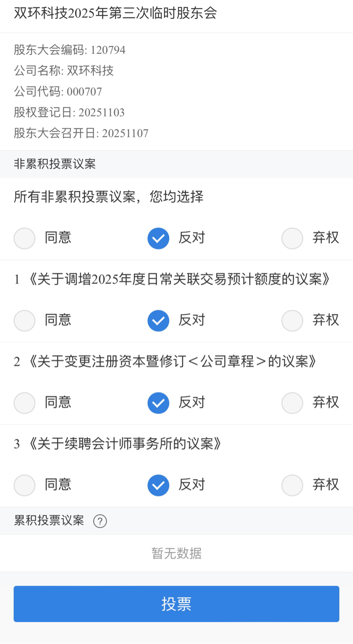Submit votes with the 投票 button
353x644 pixels.
[176, 604]
